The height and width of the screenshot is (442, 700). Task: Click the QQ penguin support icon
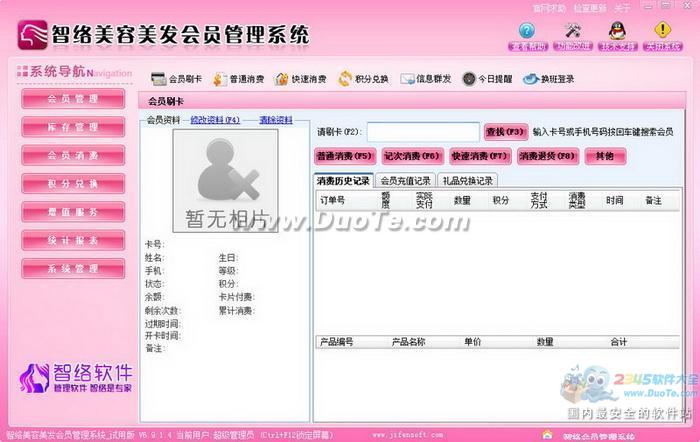point(617,30)
